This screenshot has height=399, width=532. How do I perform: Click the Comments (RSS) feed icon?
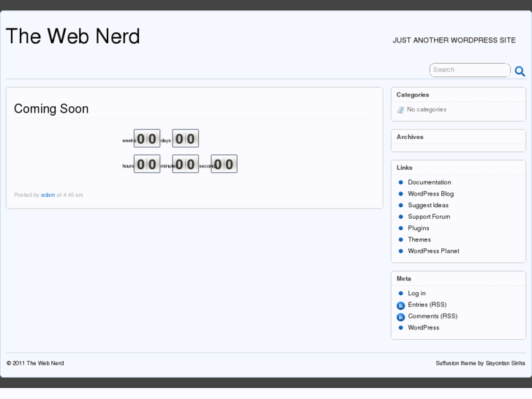click(x=401, y=317)
